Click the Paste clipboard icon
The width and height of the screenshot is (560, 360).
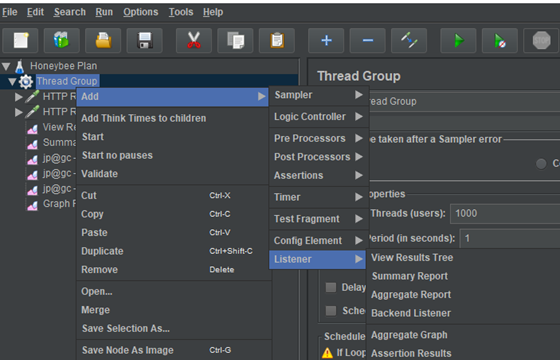(277, 40)
